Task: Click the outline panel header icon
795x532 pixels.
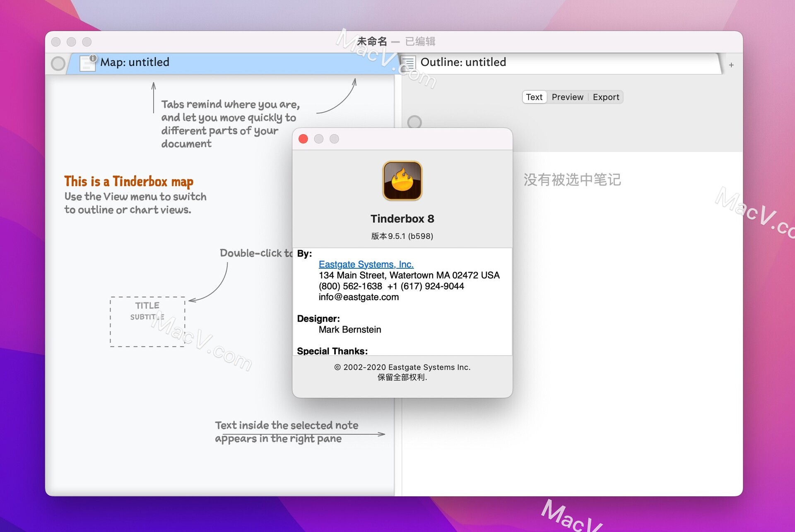Action: click(411, 62)
